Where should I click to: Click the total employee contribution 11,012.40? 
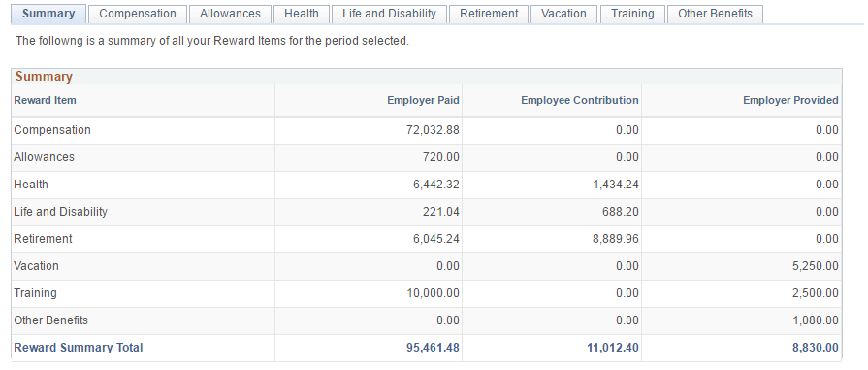[613, 348]
